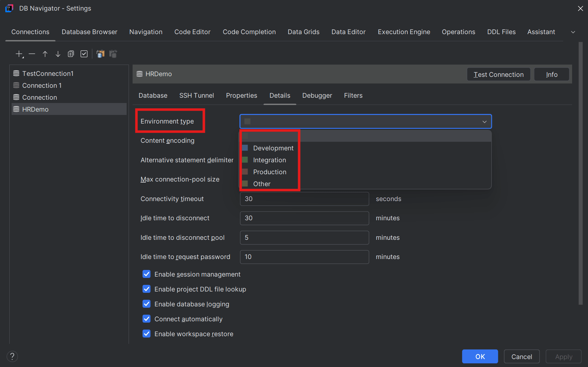Image resolution: width=588 pixels, height=367 pixels.
Task: Choose Integration from environment list
Action: pos(366,160)
